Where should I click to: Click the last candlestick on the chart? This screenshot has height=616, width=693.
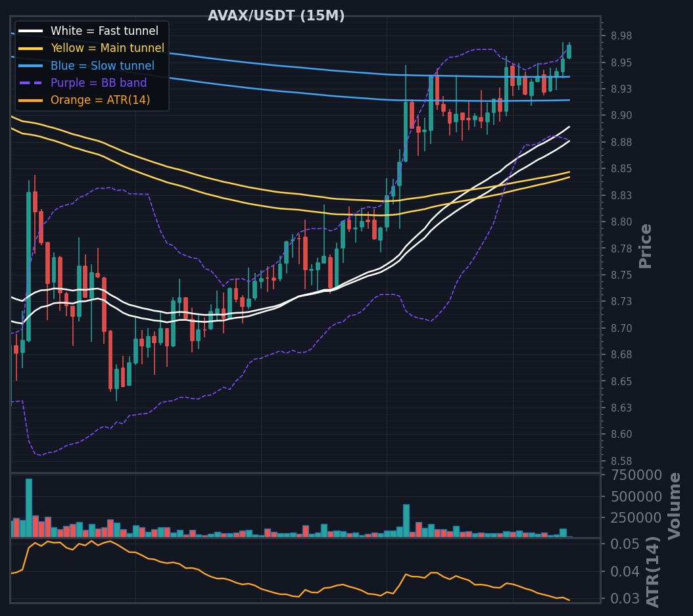[x=569, y=51]
